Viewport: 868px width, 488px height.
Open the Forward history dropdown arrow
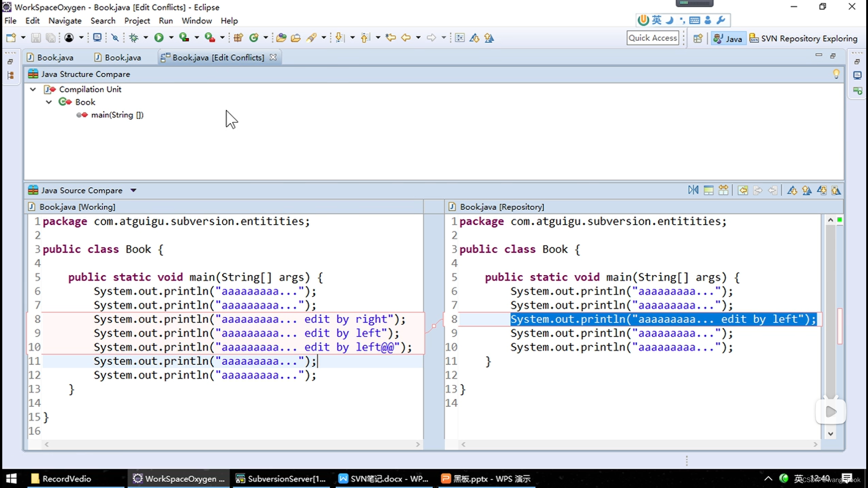(x=443, y=38)
